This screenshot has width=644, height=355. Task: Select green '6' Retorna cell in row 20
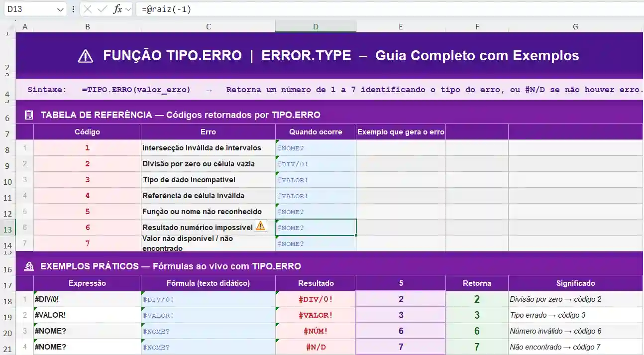coord(477,331)
